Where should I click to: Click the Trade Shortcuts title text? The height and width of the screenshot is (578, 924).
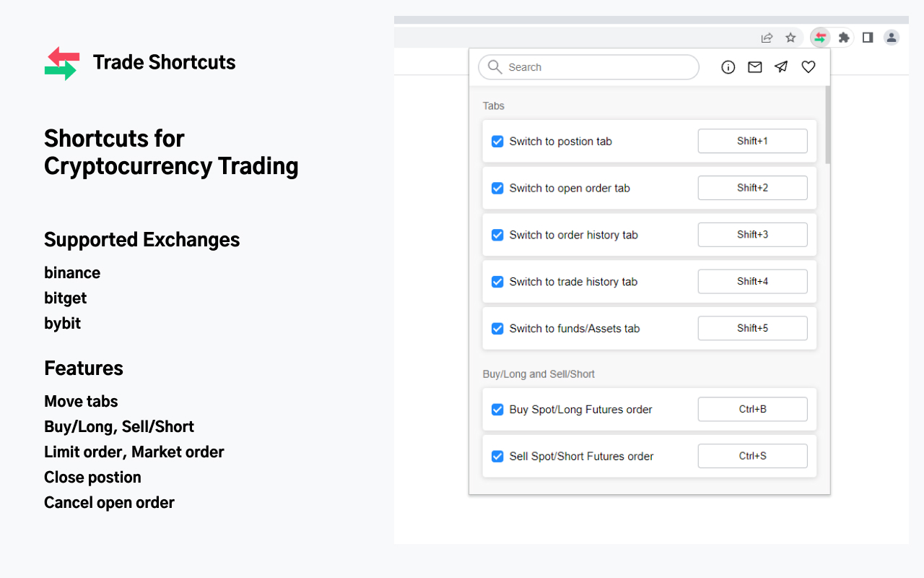coord(164,62)
